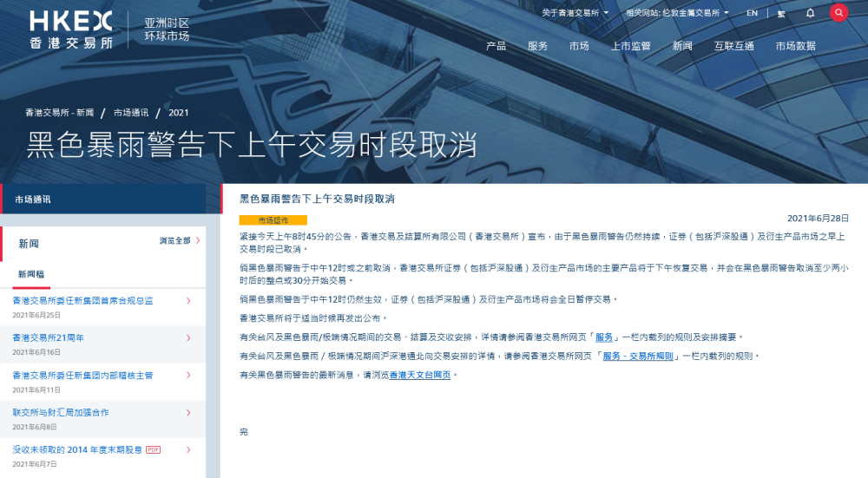868x478 pixels.
Task: Open news 香港交易所委任新集团首席合规总监
Action: (x=82, y=300)
